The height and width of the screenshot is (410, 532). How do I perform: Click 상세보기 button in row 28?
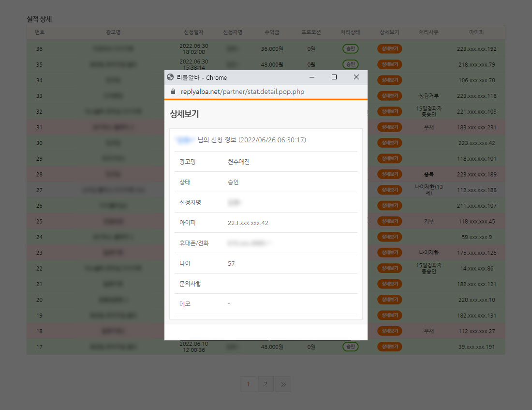click(389, 174)
